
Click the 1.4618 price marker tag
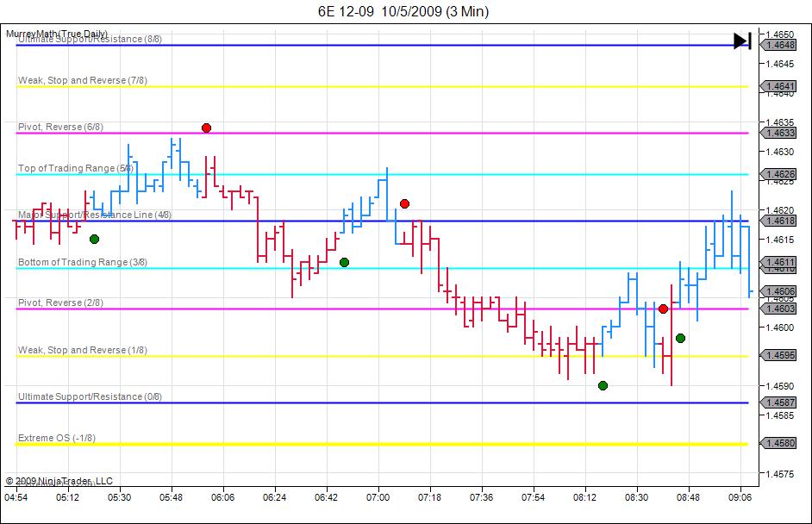tap(778, 221)
